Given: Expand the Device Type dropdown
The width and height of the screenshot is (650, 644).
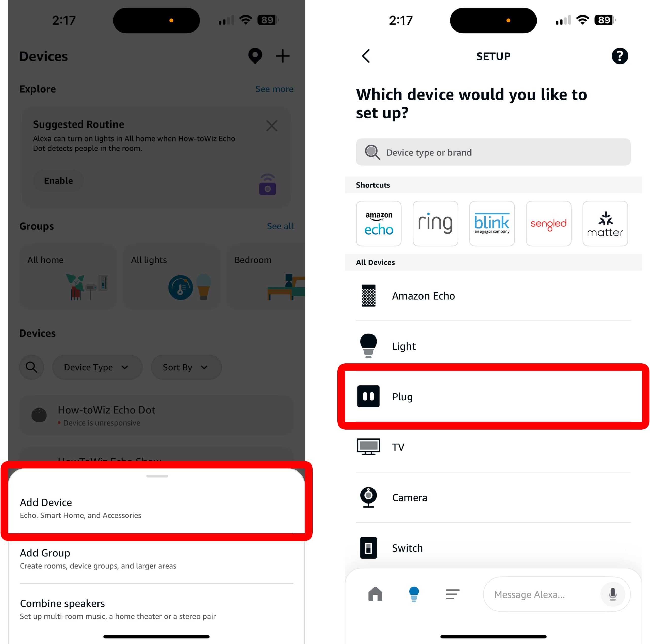Looking at the screenshot, I should 97,367.
